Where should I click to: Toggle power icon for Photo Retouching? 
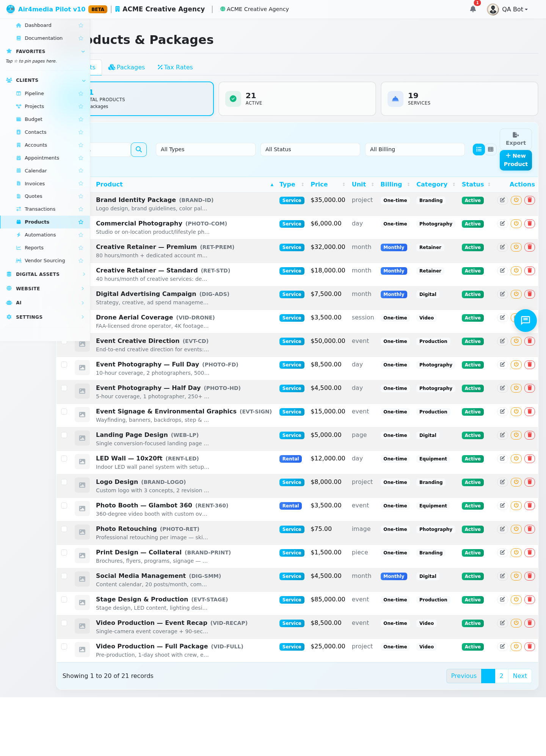[x=516, y=529]
